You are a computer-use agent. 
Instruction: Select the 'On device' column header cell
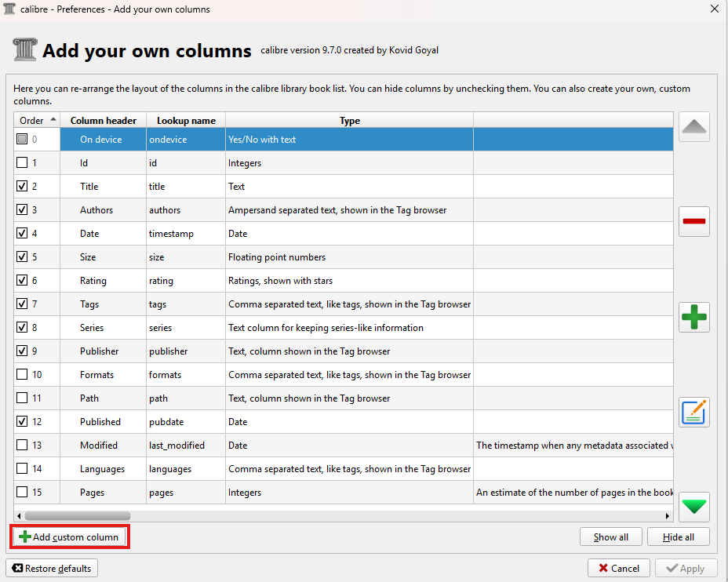(103, 140)
